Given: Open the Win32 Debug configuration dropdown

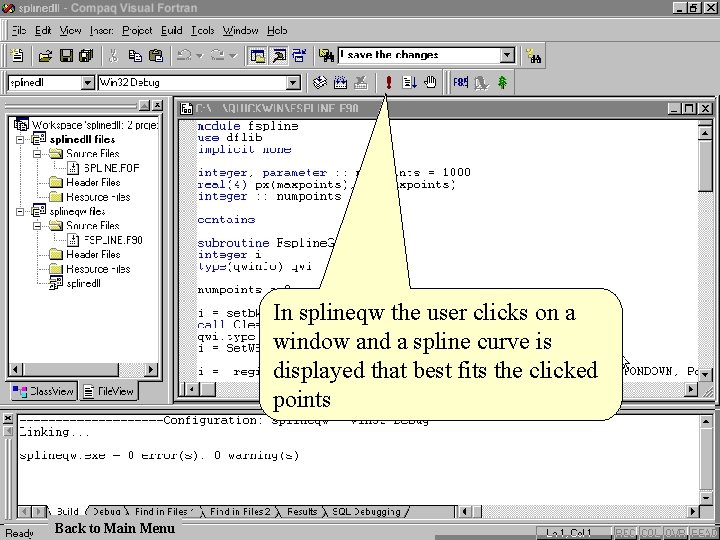Looking at the screenshot, I should [x=292, y=83].
